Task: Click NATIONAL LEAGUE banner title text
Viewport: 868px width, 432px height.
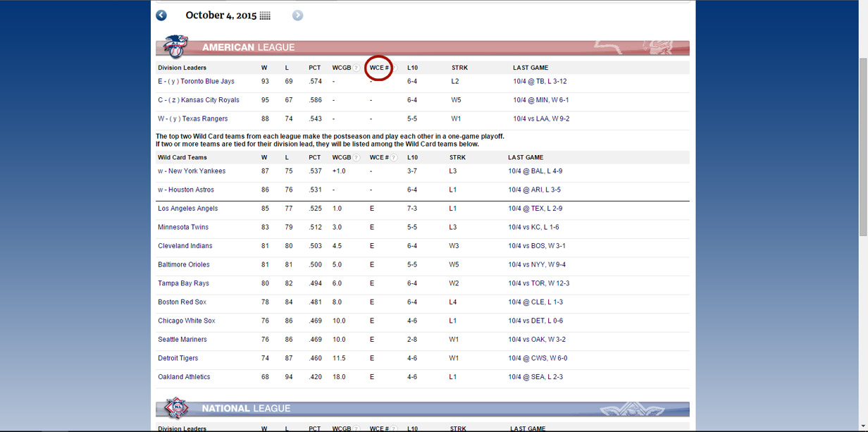Action: coord(246,409)
